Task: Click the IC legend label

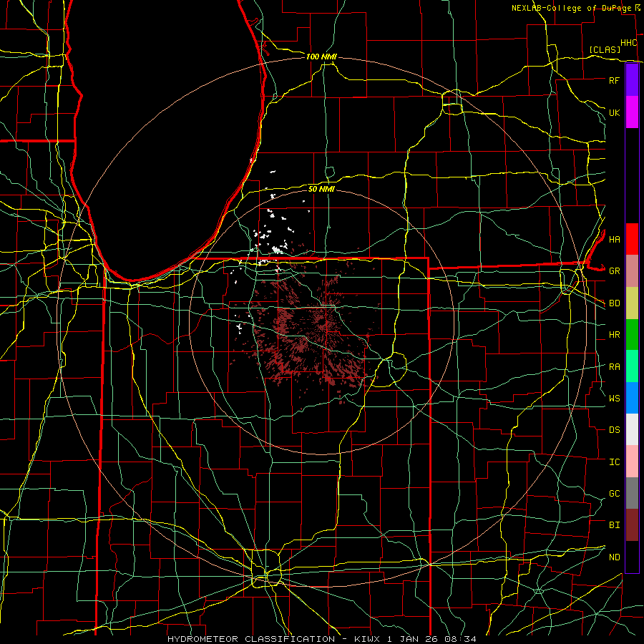Action: pos(615,462)
